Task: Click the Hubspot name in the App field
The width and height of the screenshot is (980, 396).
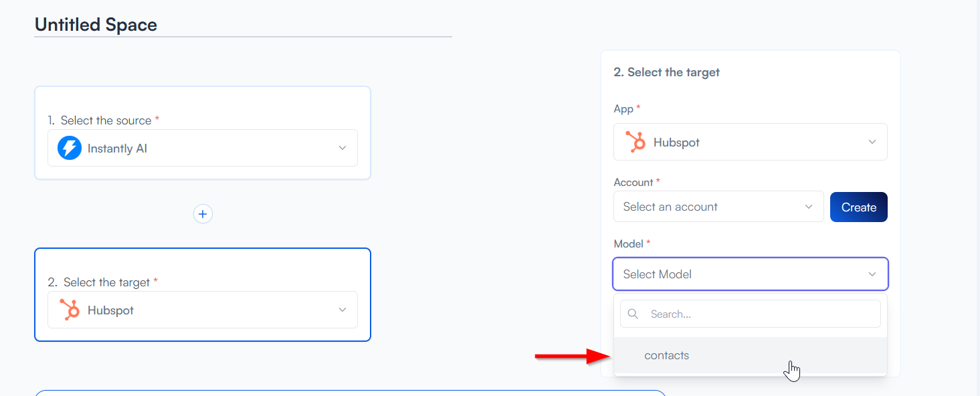Action: coord(676,142)
